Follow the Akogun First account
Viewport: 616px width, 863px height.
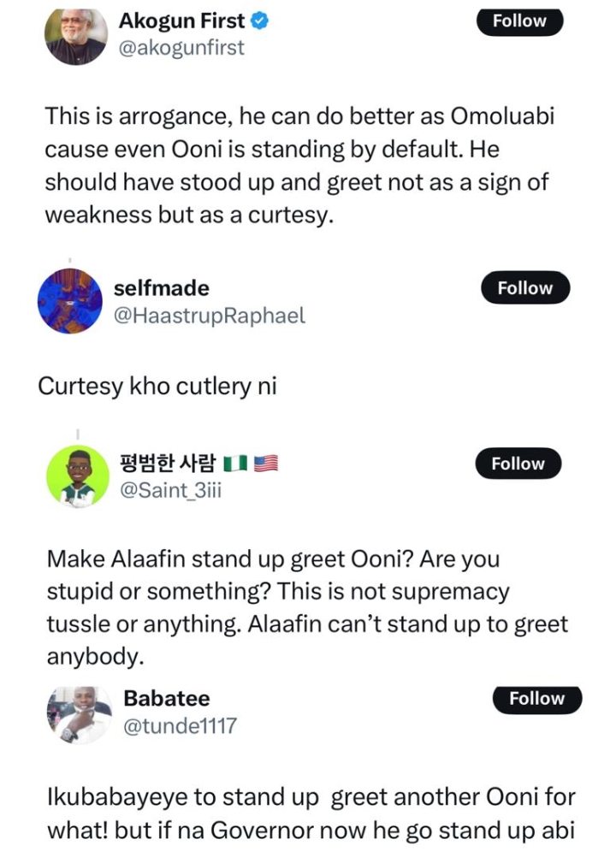point(519,21)
